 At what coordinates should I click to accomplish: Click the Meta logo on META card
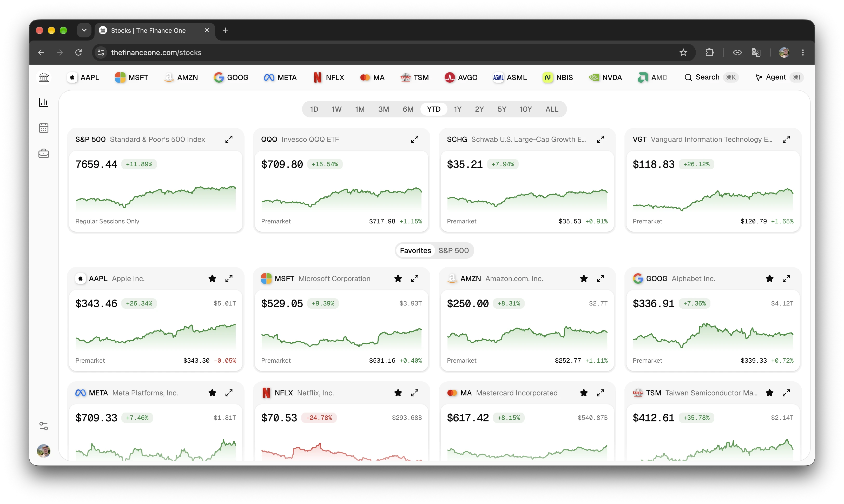[81, 393]
